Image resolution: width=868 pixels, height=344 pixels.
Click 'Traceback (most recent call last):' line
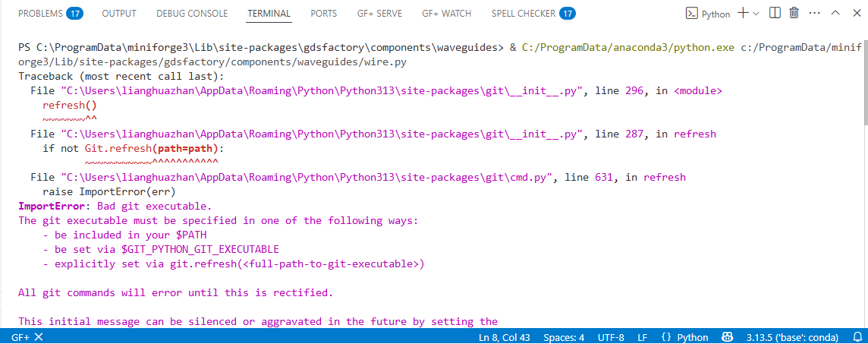pos(121,77)
